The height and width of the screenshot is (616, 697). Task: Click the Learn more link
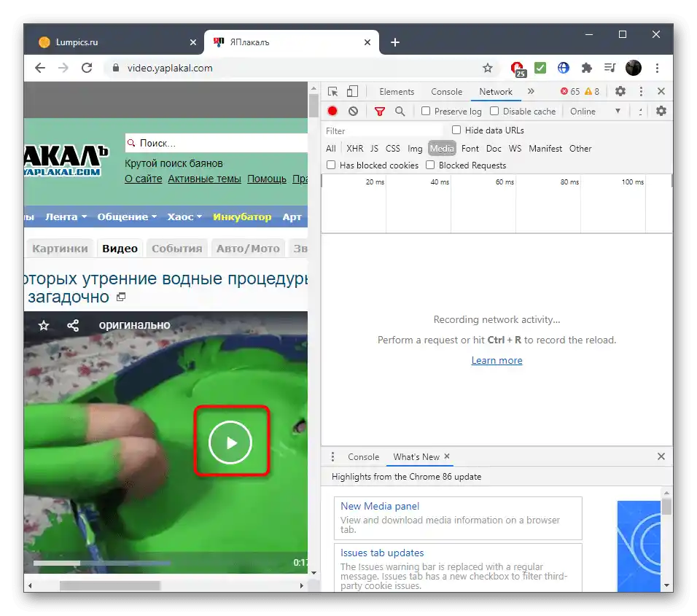click(497, 360)
